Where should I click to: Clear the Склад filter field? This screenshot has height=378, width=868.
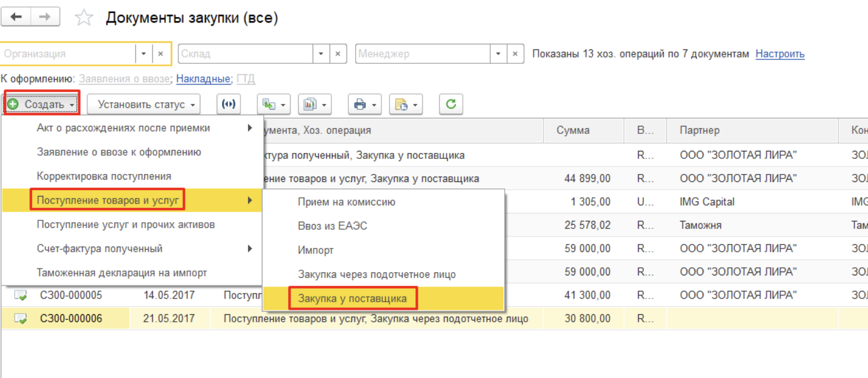[x=338, y=54]
